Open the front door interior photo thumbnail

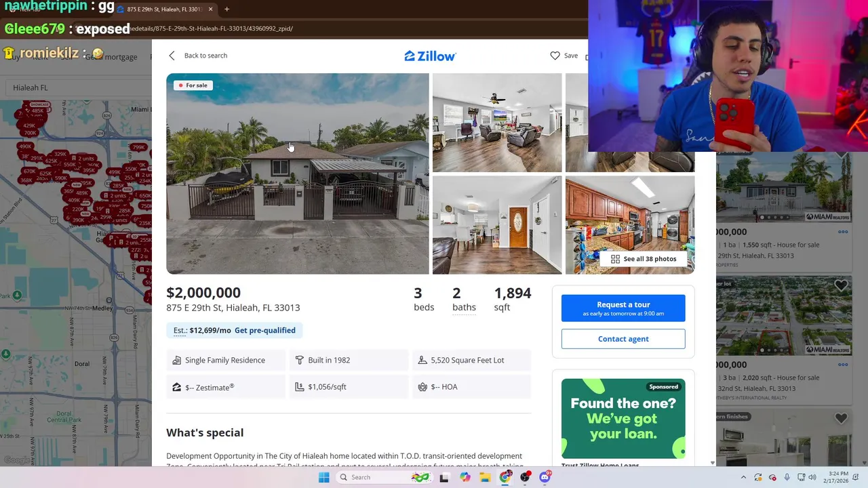pyautogui.click(x=497, y=225)
